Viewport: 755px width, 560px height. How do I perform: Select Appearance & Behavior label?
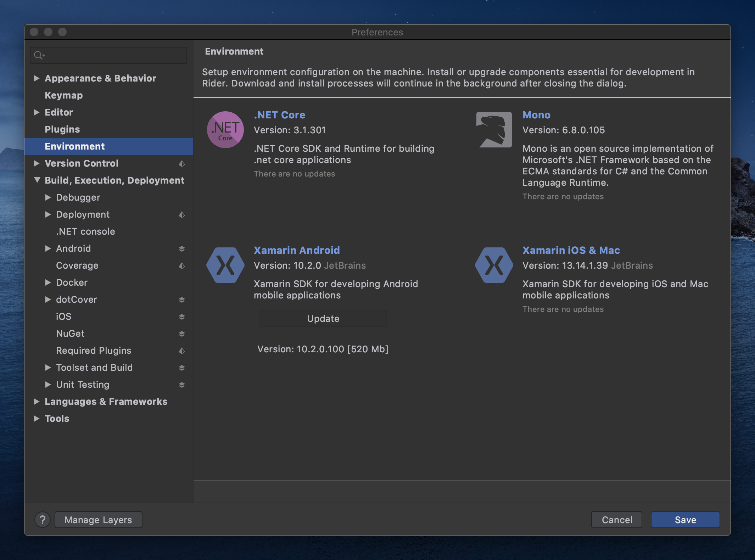(x=100, y=78)
